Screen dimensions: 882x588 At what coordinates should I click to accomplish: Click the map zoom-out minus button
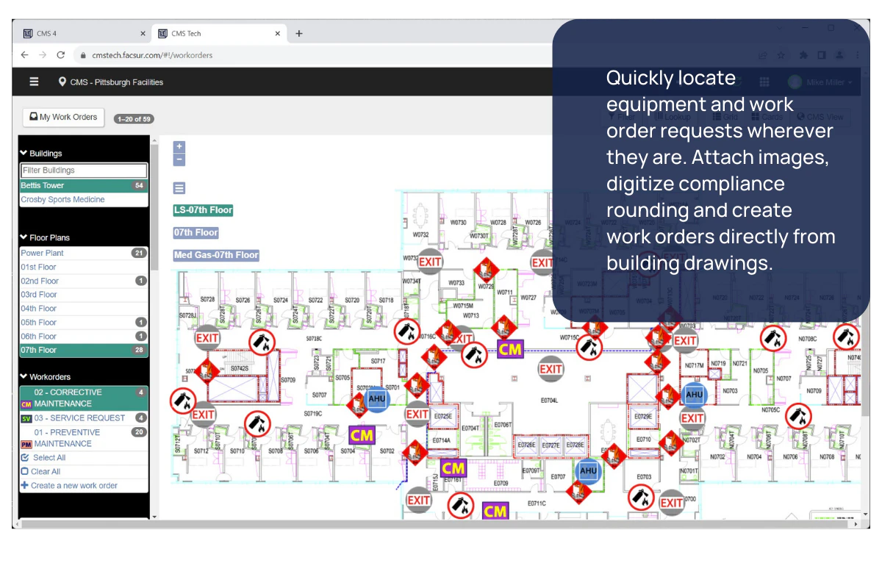pyautogui.click(x=179, y=158)
